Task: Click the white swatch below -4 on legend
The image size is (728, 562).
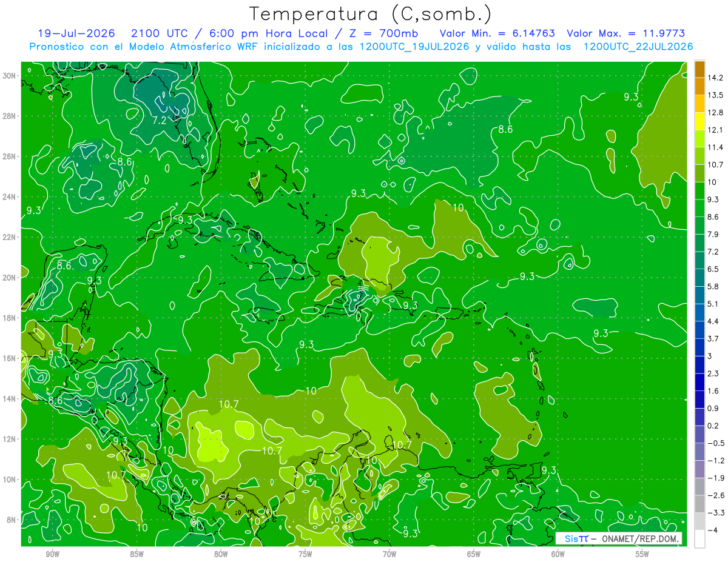Action: point(699,539)
